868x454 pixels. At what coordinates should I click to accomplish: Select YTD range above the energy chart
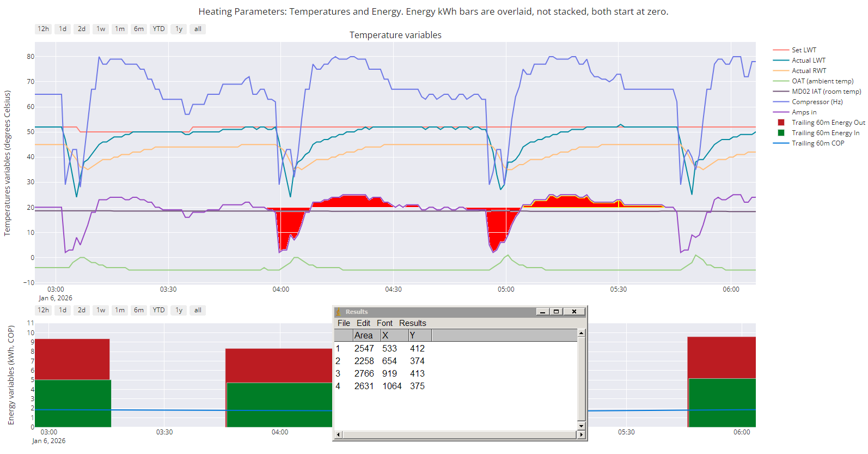(x=158, y=310)
